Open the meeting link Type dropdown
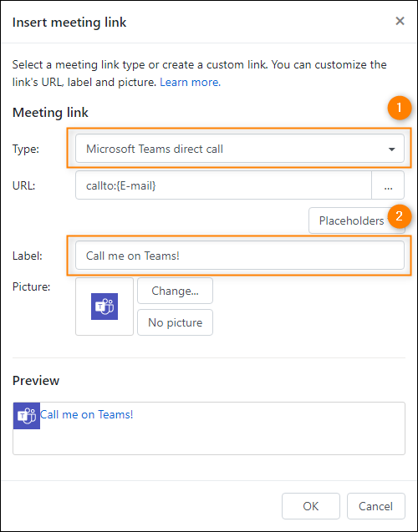 240,149
